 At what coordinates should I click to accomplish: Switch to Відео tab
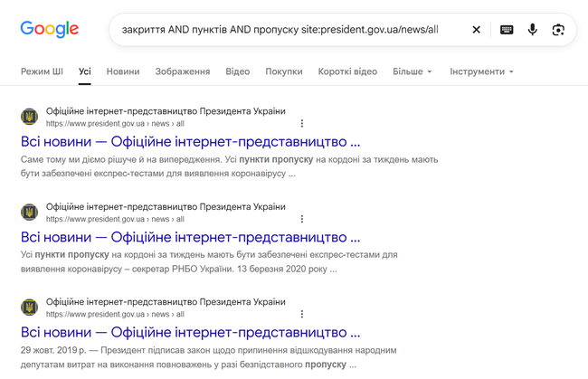point(238,71)
